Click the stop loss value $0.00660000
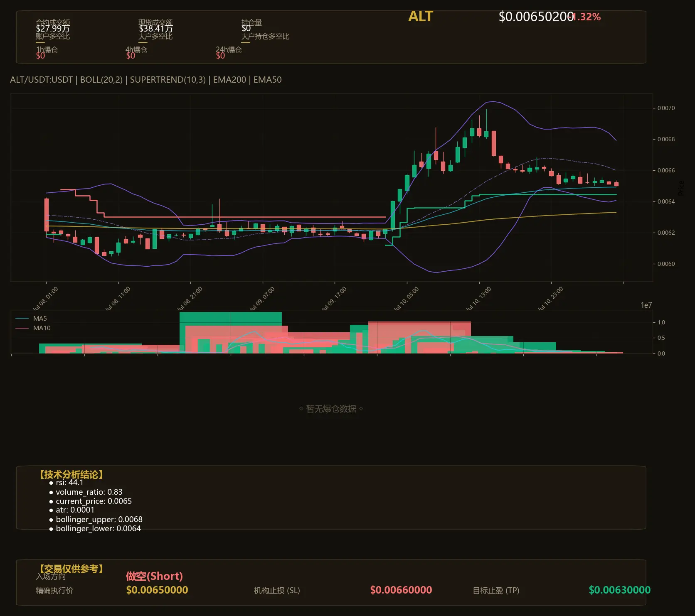695x616 pixels. point(401,590)
